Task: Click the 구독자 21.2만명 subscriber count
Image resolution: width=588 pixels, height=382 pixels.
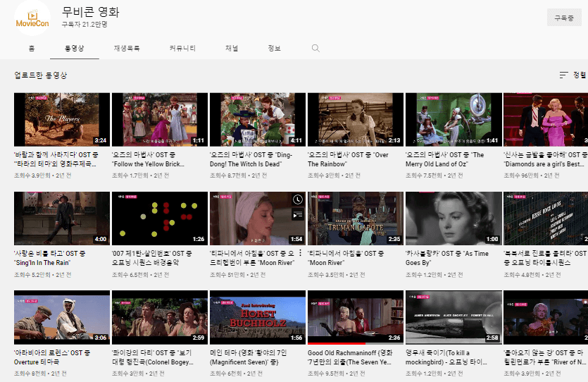Action: (x=85, y=25)
